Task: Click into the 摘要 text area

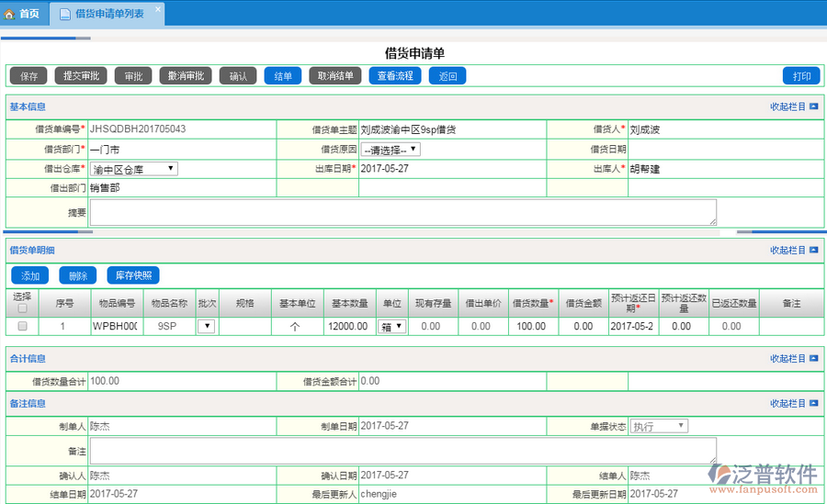Action: (x=402, y=212)
